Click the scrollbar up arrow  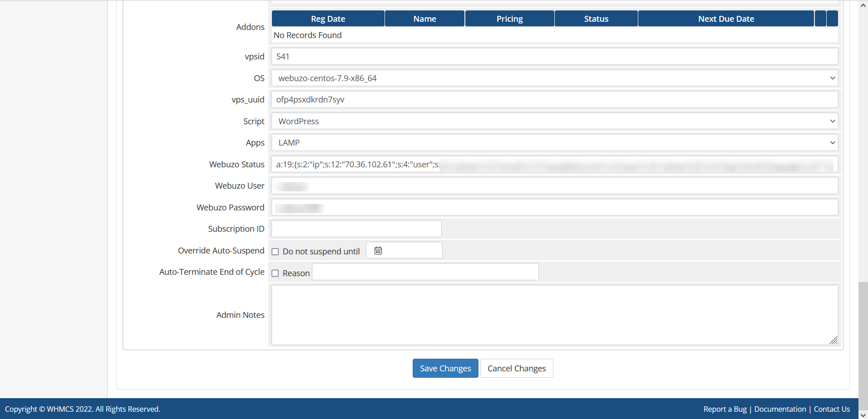click(863, 5)
